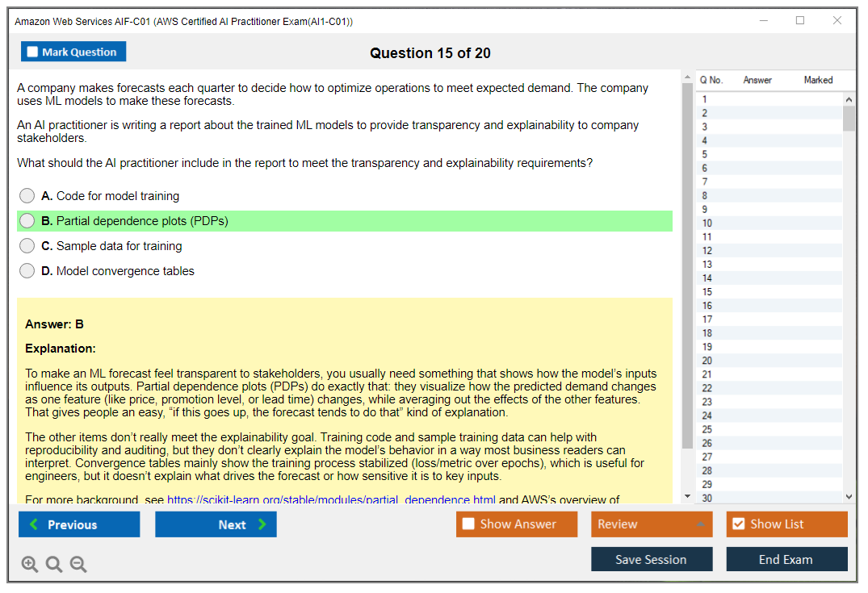868x593 pixels.
Task: Click the zoom out magnifier icon
Action: (78, 565)
